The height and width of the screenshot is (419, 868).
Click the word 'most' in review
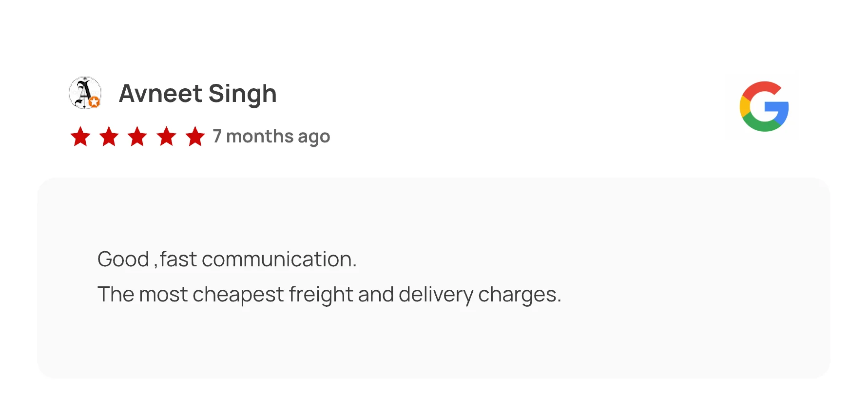coord(163,295)
